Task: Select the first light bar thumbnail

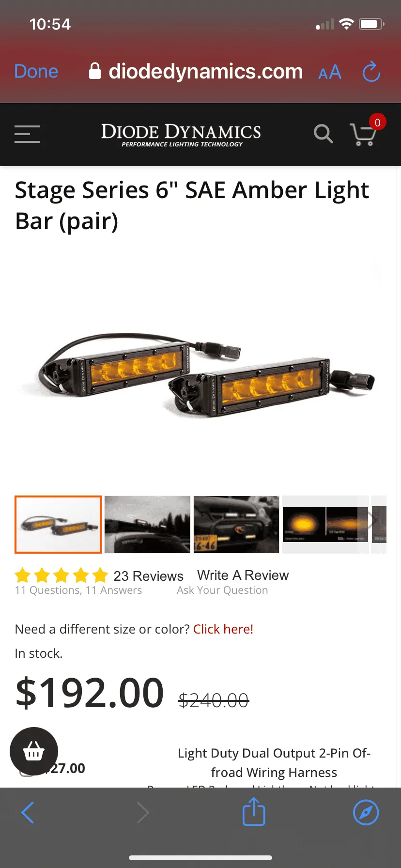Action: tap(58, 525)
